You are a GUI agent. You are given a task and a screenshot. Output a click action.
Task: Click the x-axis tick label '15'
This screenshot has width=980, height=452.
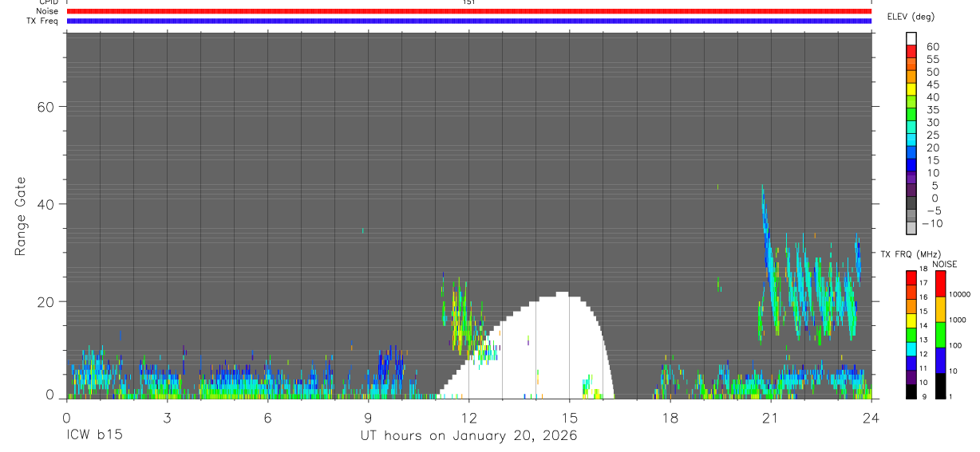(x=569, y=418)
